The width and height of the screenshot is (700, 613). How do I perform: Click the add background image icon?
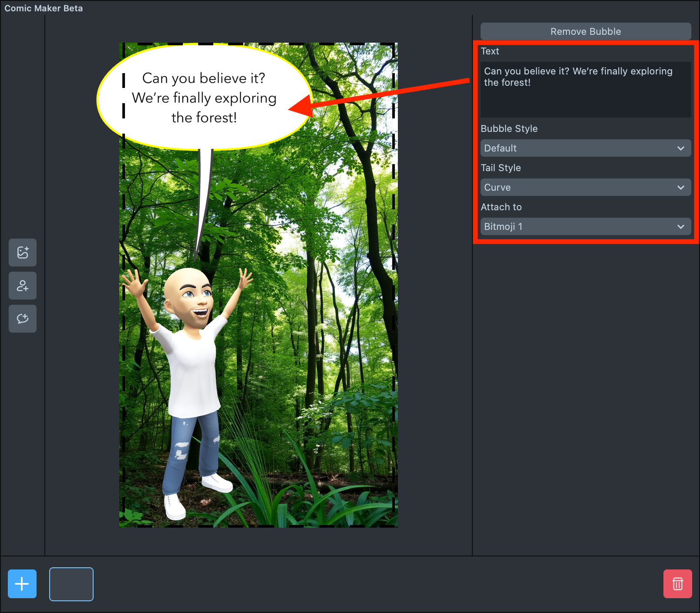point(23,253)
